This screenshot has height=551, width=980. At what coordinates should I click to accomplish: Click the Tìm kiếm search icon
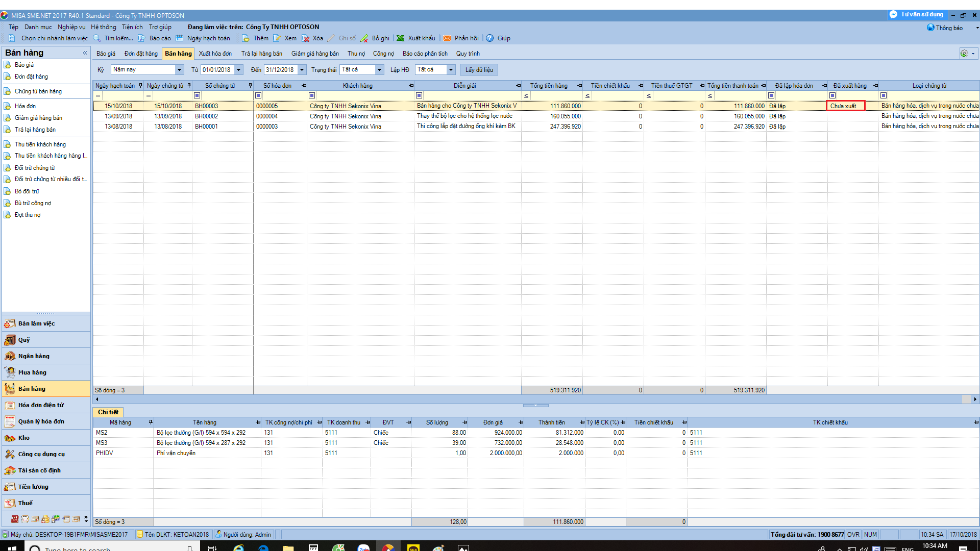[x=97, y=38]
